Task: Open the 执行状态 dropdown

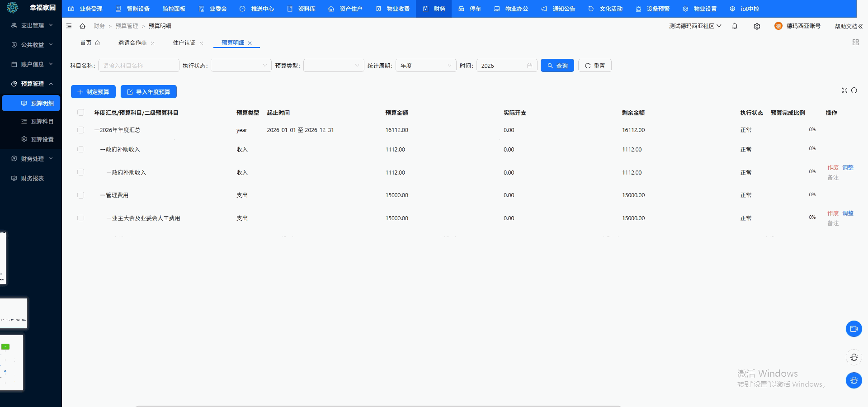Action: (x=241, y=65)
